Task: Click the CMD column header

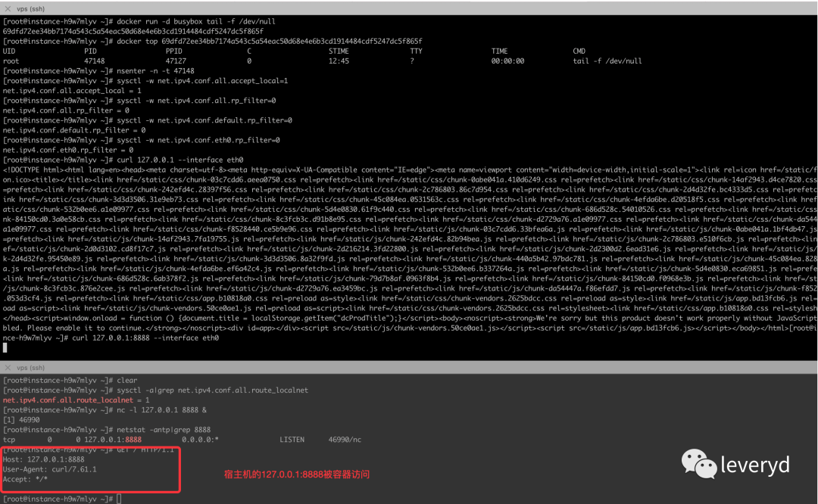Action: point(579,51)
